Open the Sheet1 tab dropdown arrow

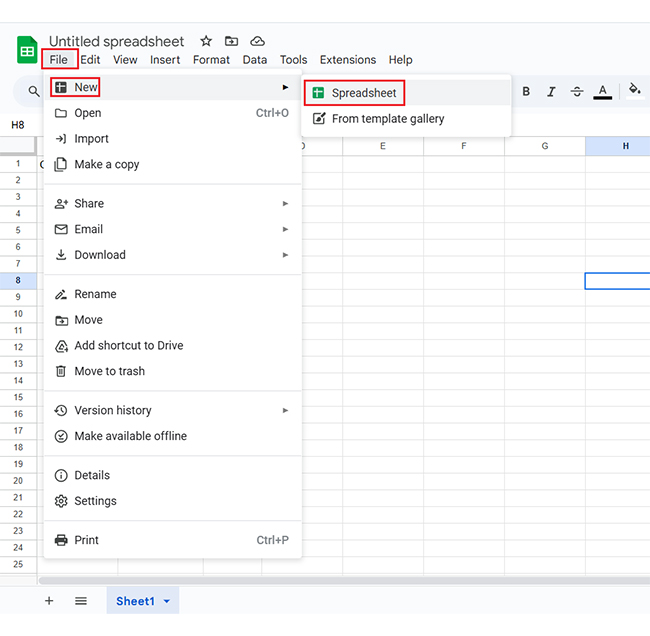(x=167, y=601)
